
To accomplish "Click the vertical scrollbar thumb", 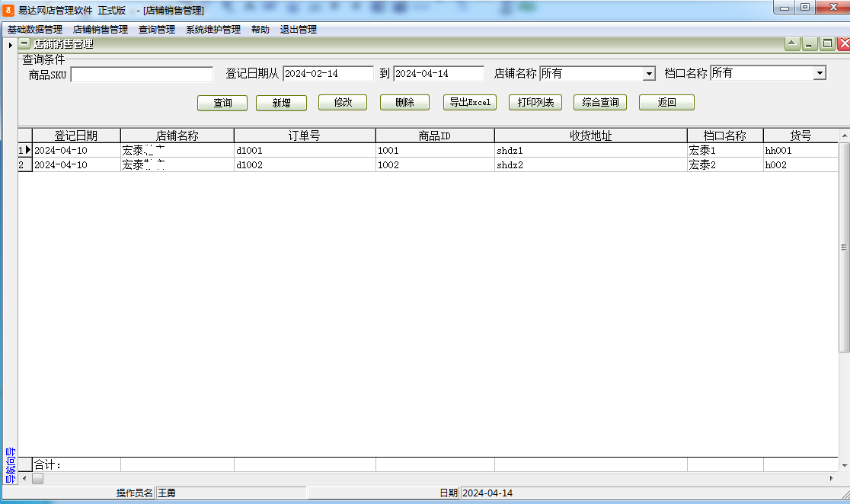I will click(x=844, y=247).
